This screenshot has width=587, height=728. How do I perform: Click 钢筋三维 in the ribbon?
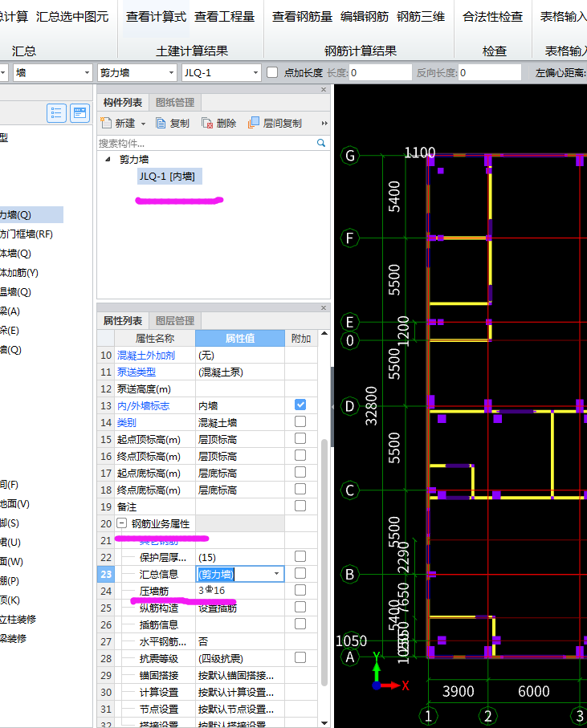[421, 17]
